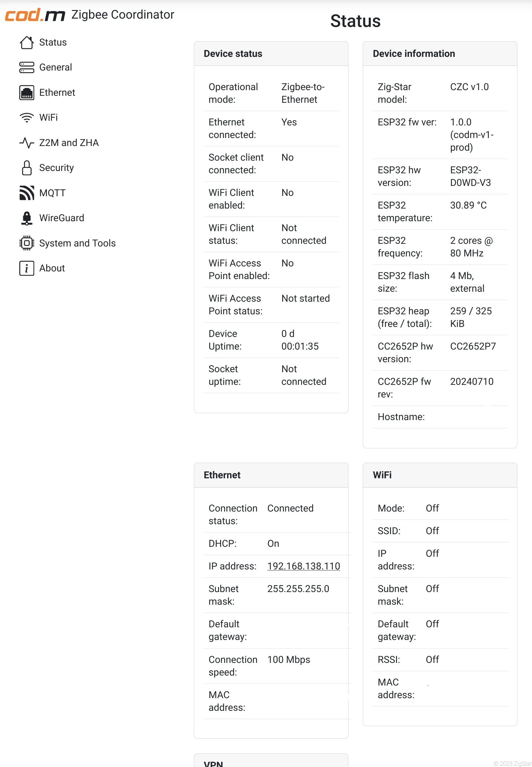Go to the WireGuard menu item
Screen dimensions: 532x767
tap(62, 218)
